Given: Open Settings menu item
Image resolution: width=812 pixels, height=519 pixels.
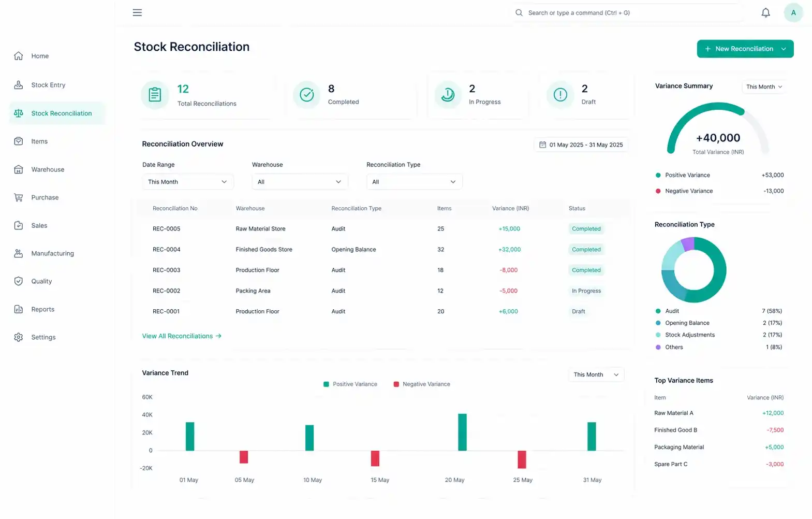Looking at the screenshot, I should pyautogui.click(x=43, y=337).
